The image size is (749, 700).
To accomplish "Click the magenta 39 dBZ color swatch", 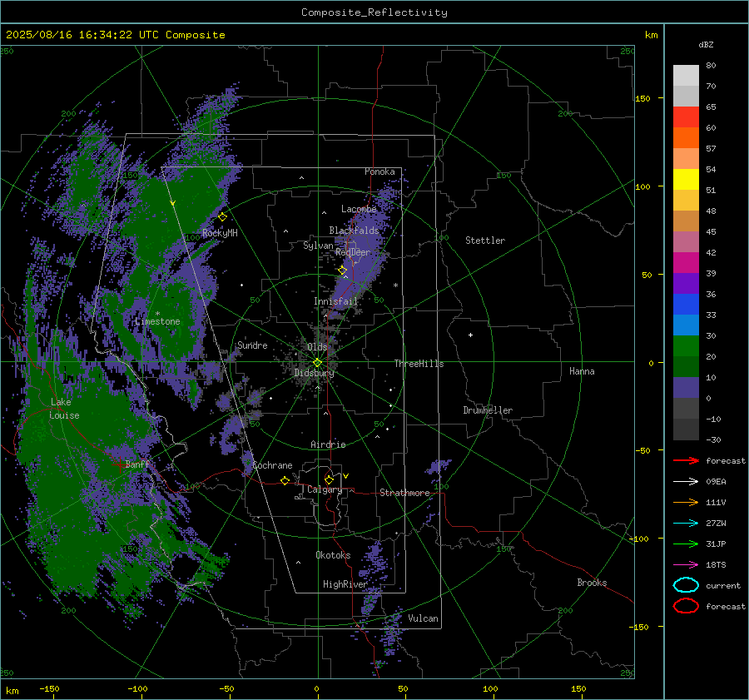I will 686,263.
